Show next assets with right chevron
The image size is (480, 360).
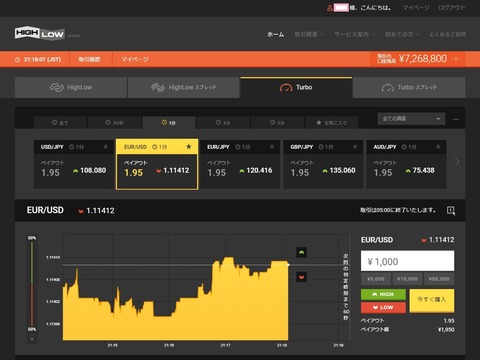tap(457, 162)
